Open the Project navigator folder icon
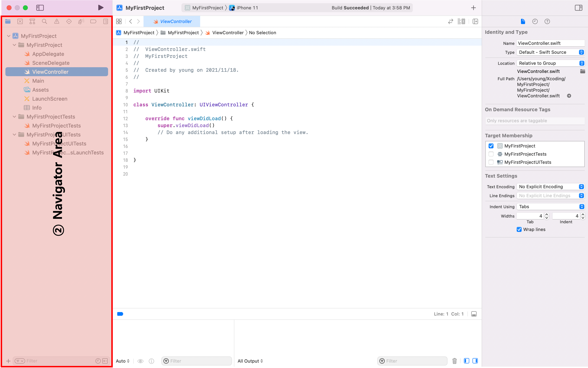 click(8, 21)
